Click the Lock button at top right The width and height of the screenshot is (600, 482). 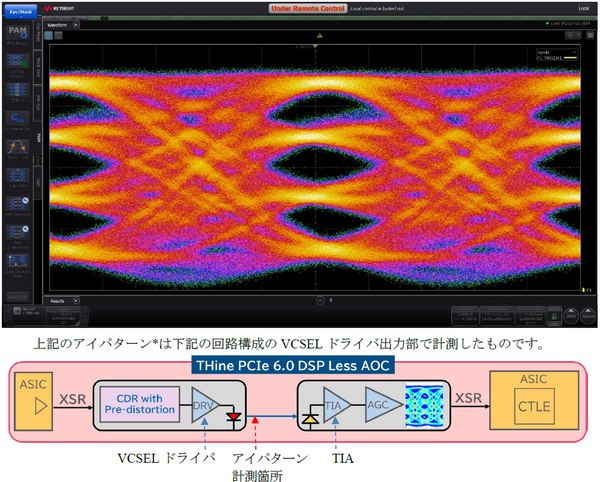coord(582,8)
